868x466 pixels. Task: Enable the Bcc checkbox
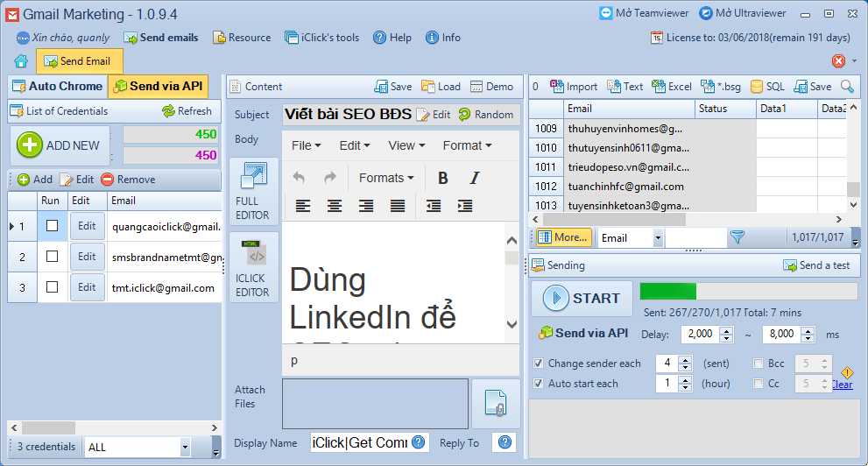tap(759, 364)
